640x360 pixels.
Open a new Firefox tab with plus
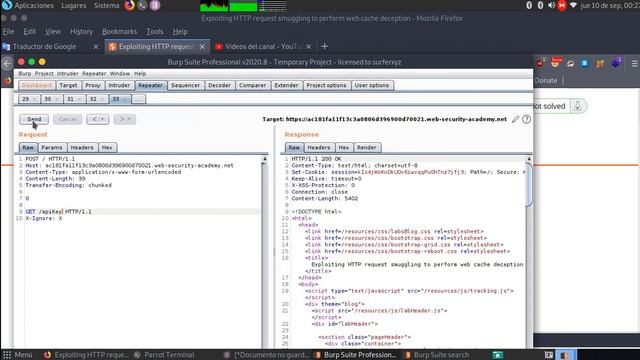pyautogui.click(x=324, y=47)
